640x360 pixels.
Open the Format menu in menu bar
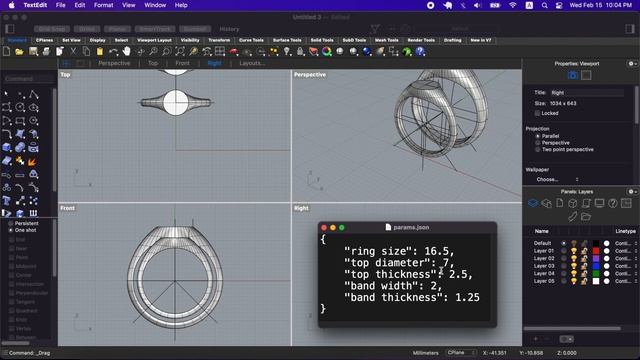tap(103, 5)
